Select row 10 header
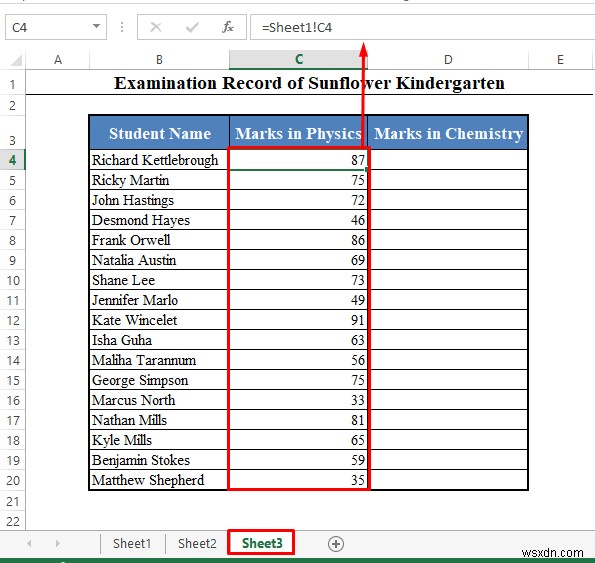The width and height of the screenshot is (595, 563). pos(13,280)
